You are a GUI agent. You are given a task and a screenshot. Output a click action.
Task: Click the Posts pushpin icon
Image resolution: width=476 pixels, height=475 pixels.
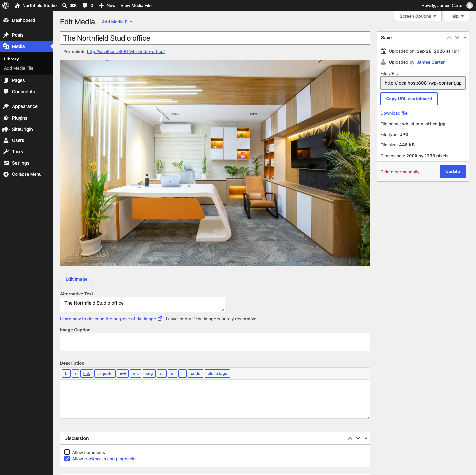6,35
